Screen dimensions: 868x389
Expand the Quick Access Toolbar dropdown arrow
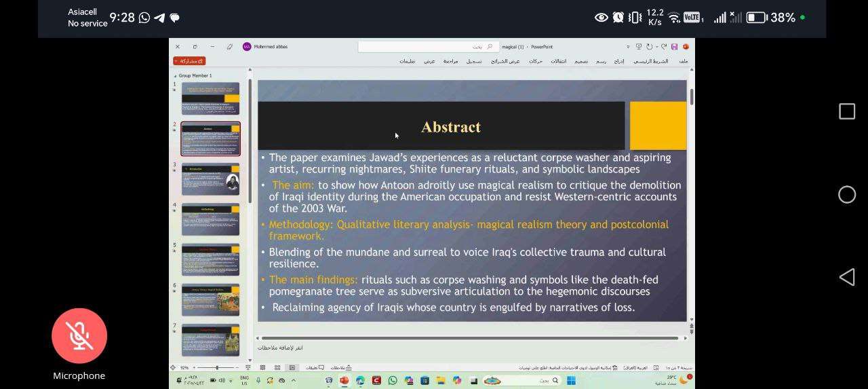coord(628,47)
